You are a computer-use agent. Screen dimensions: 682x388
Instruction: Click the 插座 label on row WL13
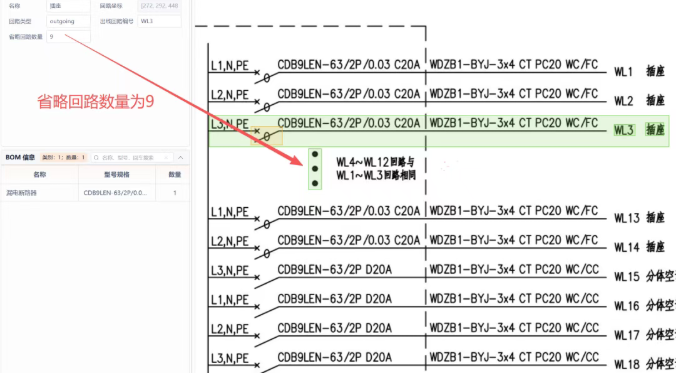[x=655, y=217]
